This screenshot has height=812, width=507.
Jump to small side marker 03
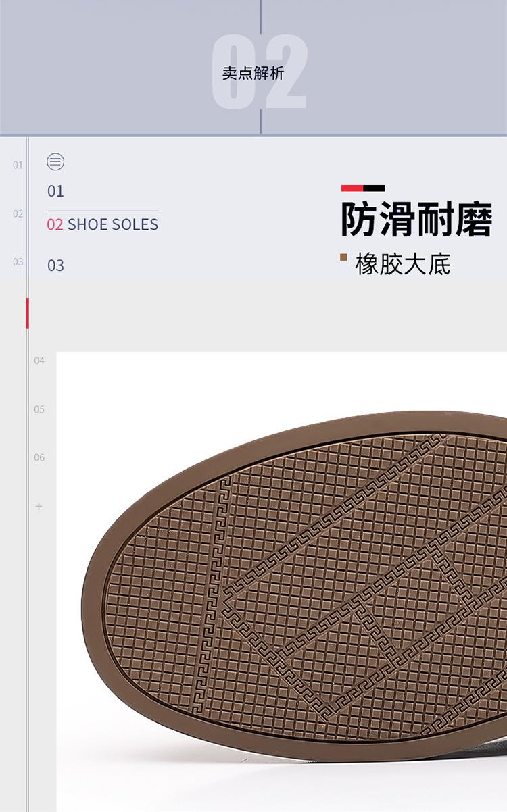(18, 261)
